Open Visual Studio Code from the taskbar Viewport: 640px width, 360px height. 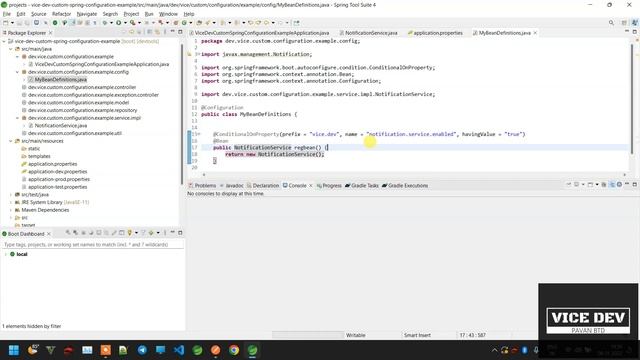tap(179, 350)
